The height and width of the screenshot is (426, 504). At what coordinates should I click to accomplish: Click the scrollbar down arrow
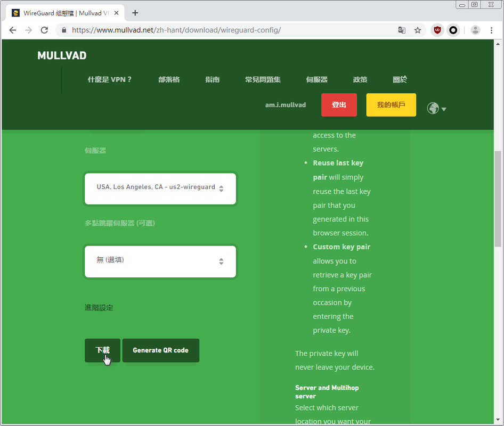(x=498, y=420)
